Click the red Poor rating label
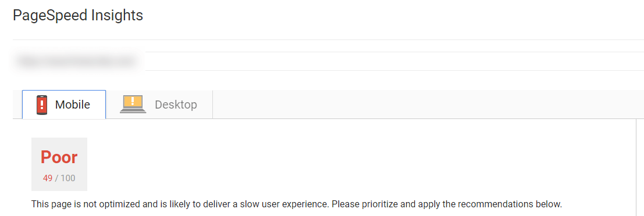This screenshot has height=216, width=644. [59, 157]
